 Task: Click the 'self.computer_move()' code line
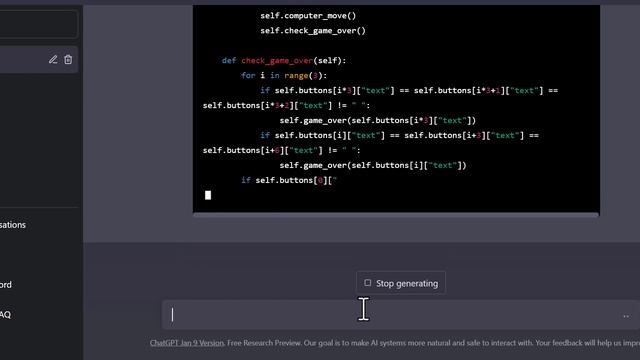[x=308, y=16]
